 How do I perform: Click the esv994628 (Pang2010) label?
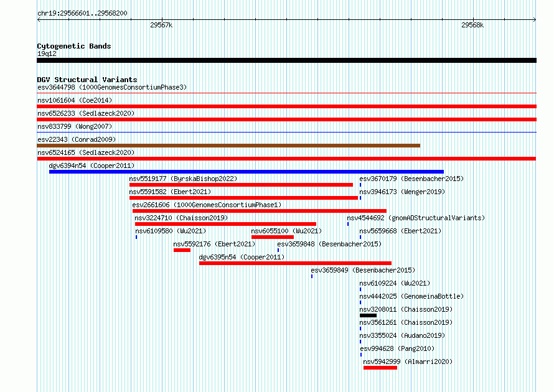(x=397, y=348)
